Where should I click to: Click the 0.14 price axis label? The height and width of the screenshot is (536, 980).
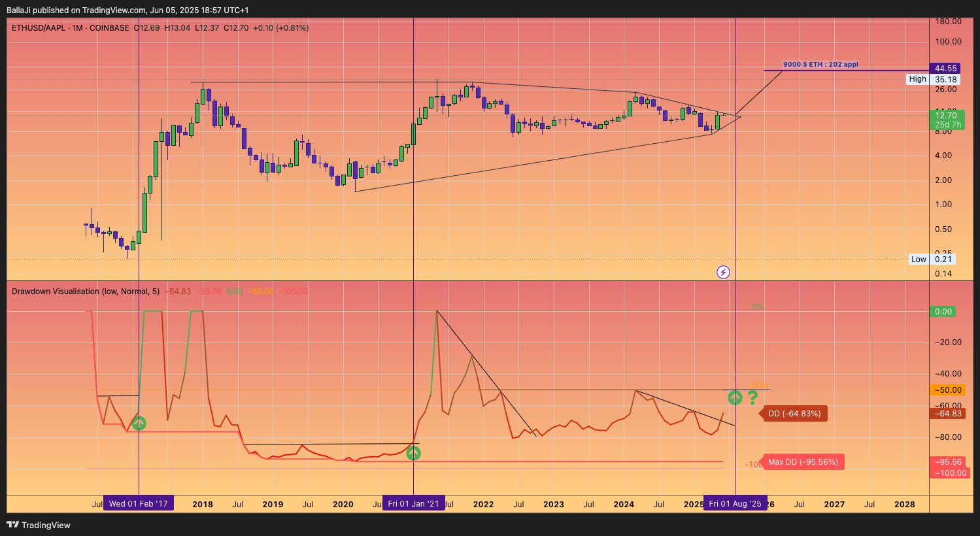[x=943, y=274]
